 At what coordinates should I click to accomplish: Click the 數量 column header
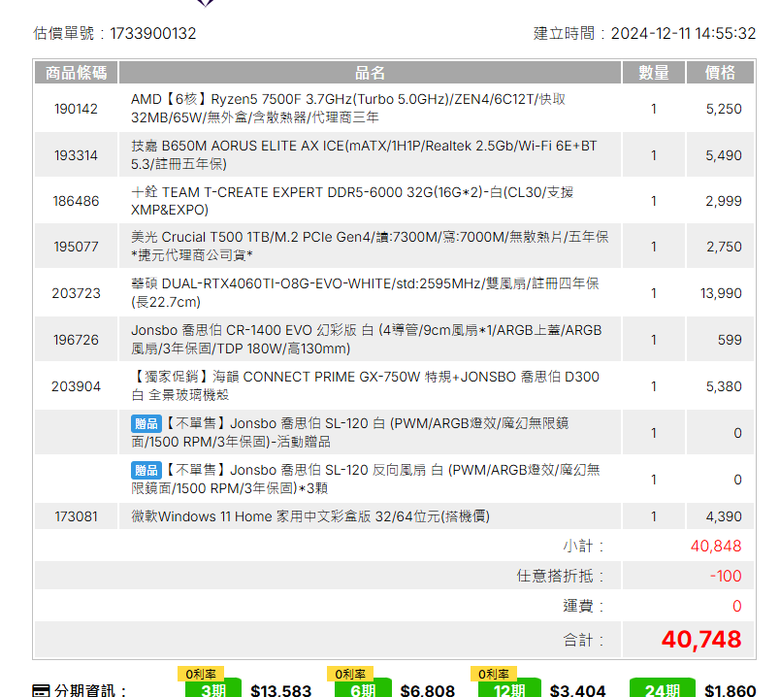click(x=654, y=73)
